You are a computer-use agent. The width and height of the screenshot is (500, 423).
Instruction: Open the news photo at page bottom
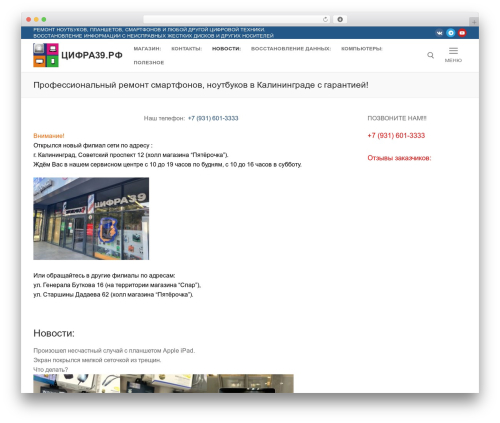(163, 383)
